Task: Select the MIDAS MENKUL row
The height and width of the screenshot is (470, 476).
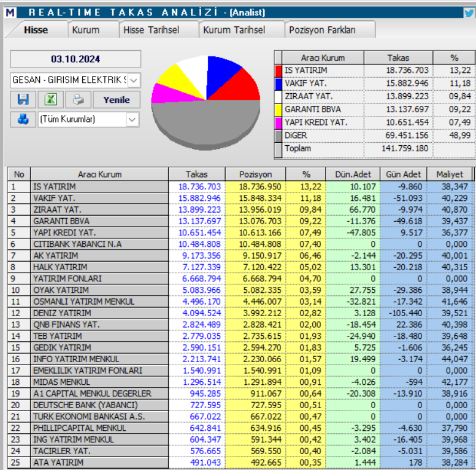Action: tap(240, 382)
